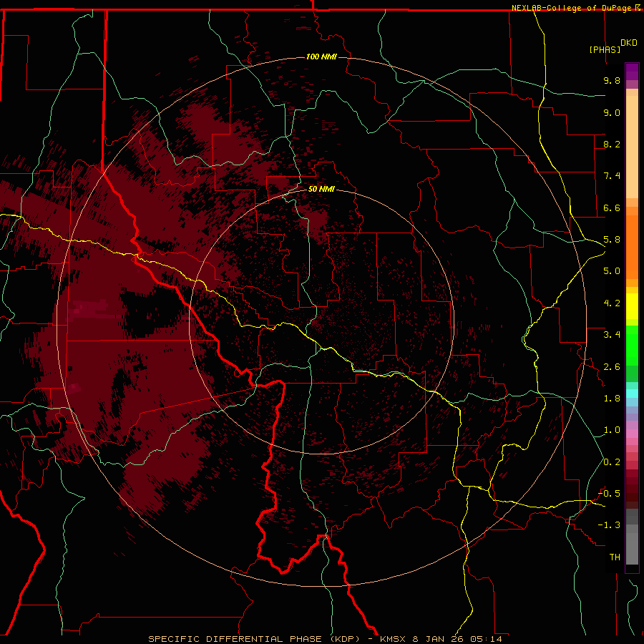The width and height of the screenshot is (644, 644).
Task: Click the 7.4 value on color scale
Action: (612, 176)
